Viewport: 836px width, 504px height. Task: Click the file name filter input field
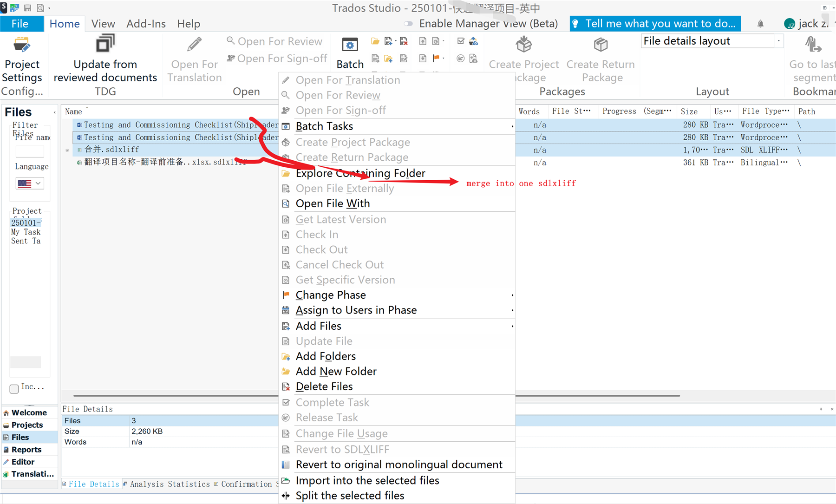[30, 151]
